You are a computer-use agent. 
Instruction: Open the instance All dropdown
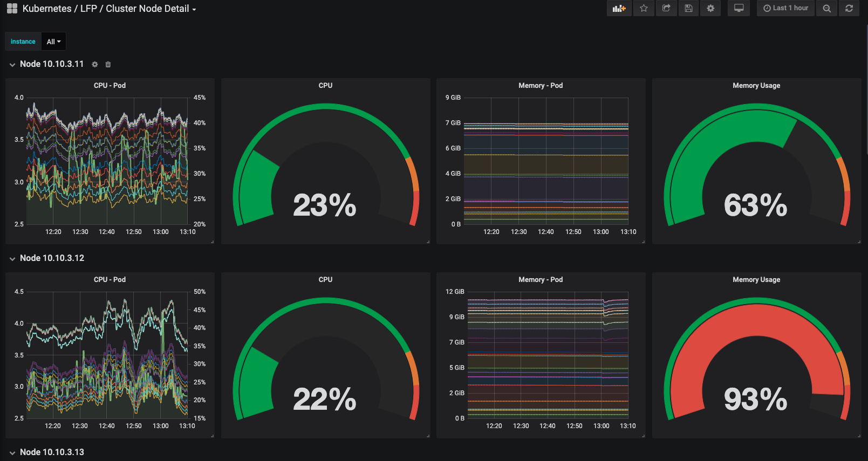coord(53,42)
